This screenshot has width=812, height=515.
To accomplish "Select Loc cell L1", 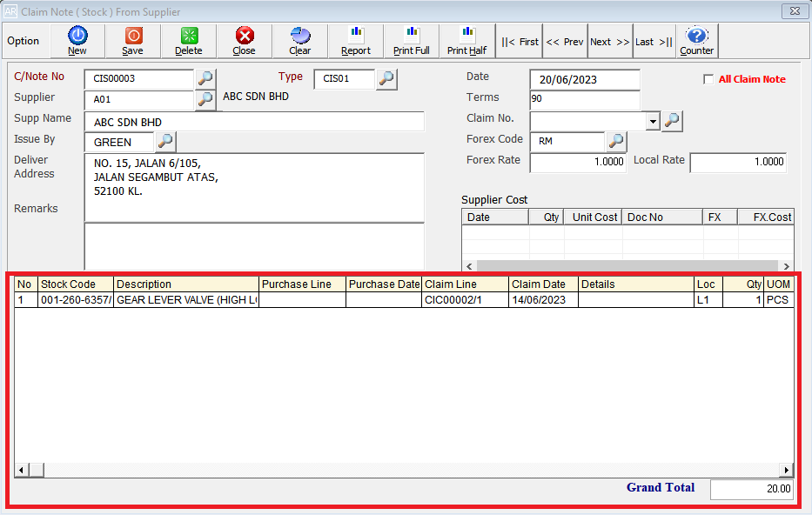I will tap(708, 299).
